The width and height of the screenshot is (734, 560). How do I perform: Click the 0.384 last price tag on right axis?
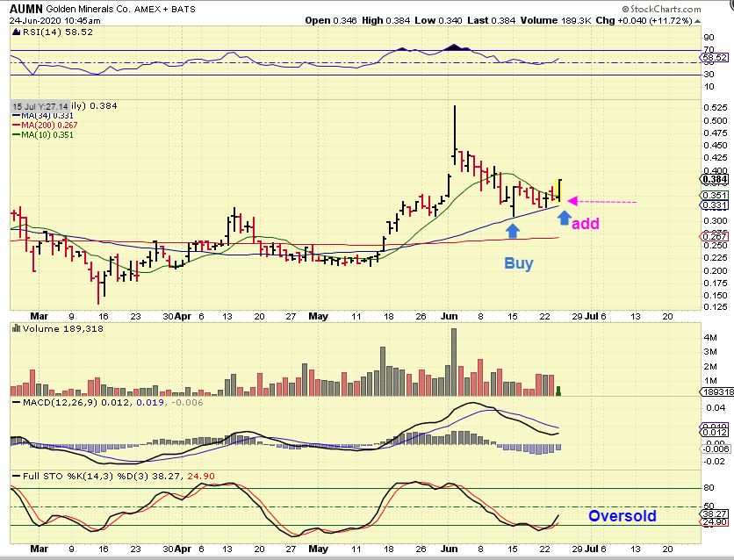(715, 179)
